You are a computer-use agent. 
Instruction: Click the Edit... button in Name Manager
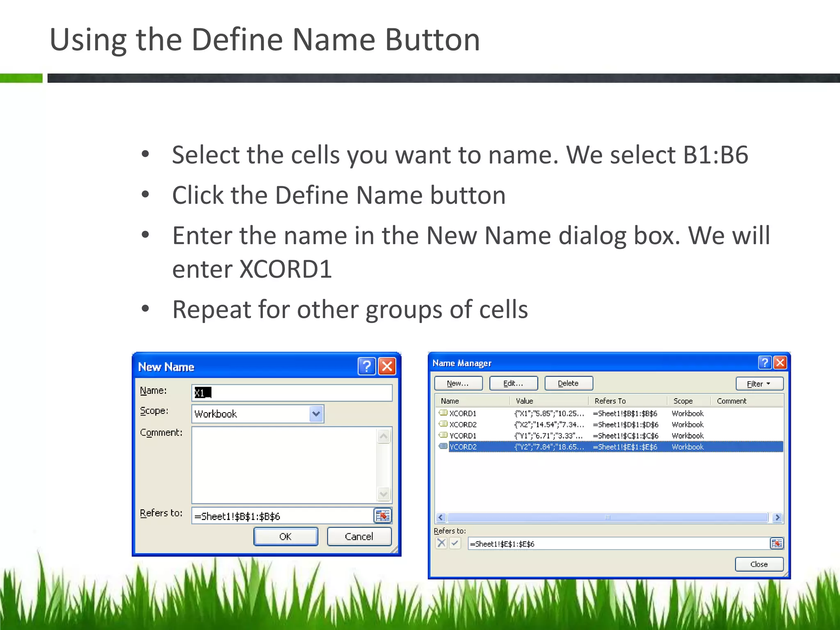(x=513, y=383)
